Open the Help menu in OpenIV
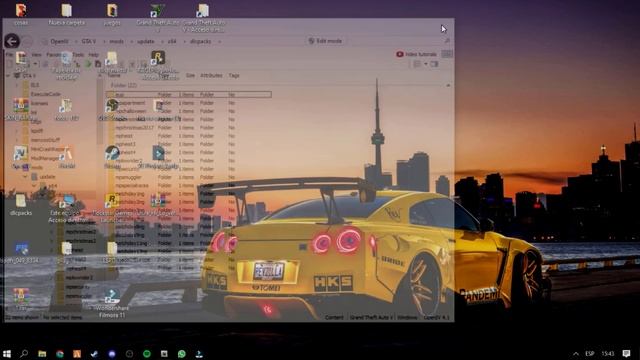Viewport: 640px width, 360px height. pos(93,54)
